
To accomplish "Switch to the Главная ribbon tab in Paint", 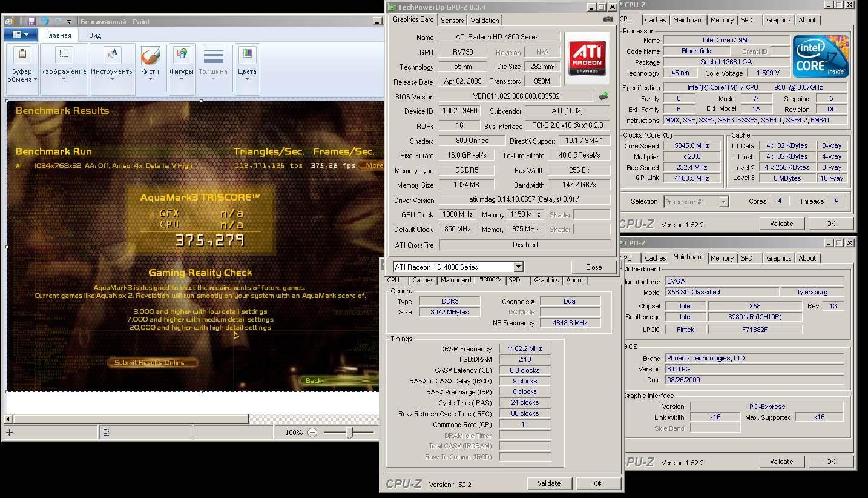I will (x=59, y=35).
